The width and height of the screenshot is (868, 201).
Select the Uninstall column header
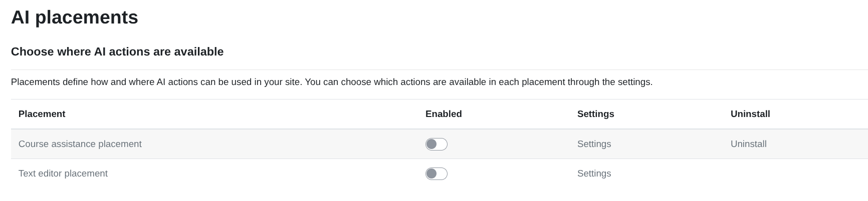click(x=750, y=114)
